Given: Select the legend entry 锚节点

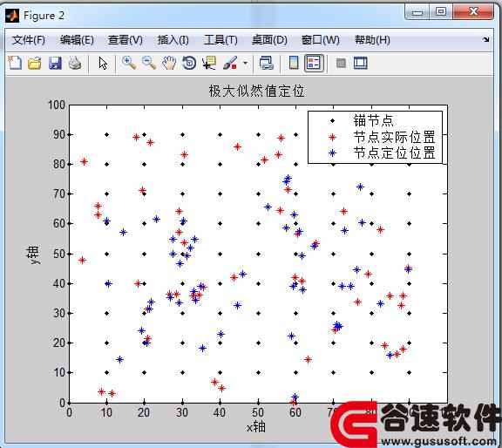Looking at the screenshot, I should pos(373,121).
